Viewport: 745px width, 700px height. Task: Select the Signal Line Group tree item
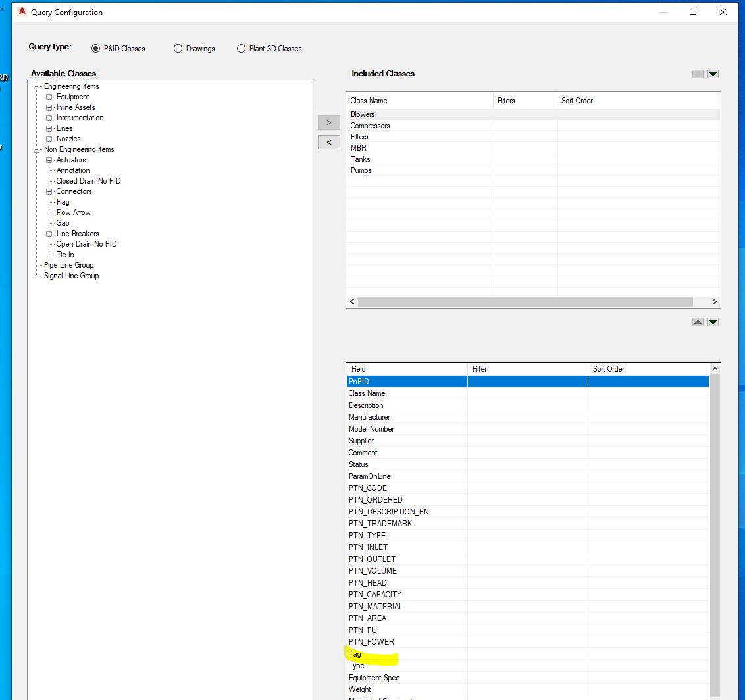click(70, 276)
